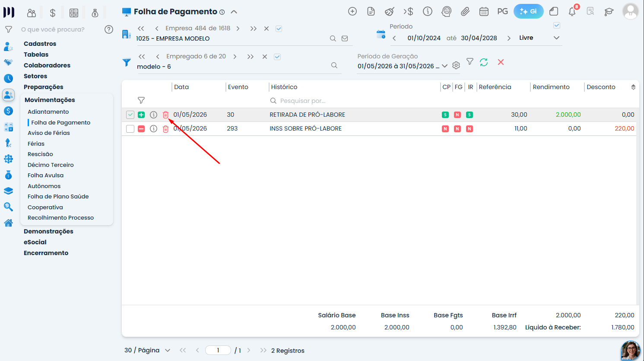Open Décimo Terceiro menu entry

[x=51, y=165]
